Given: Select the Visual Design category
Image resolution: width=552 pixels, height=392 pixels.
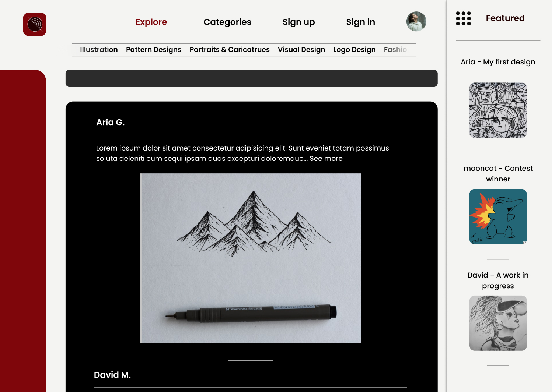Looking at the screenshot, I should tap(301, 50).
